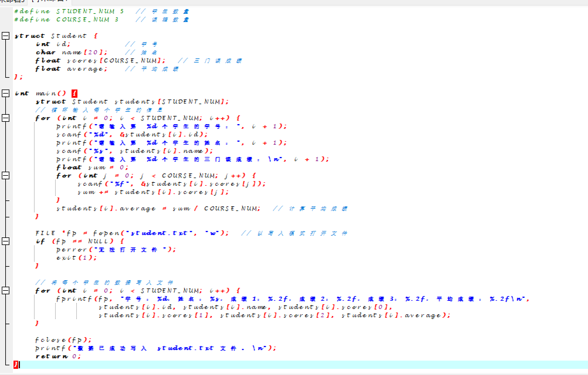
Task: Collapse the int main() function fold
Action: pos(6,93)
